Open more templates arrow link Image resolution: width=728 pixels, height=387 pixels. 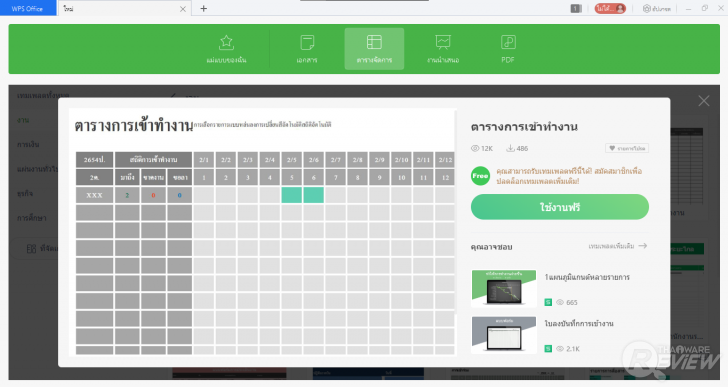(618, 246)
